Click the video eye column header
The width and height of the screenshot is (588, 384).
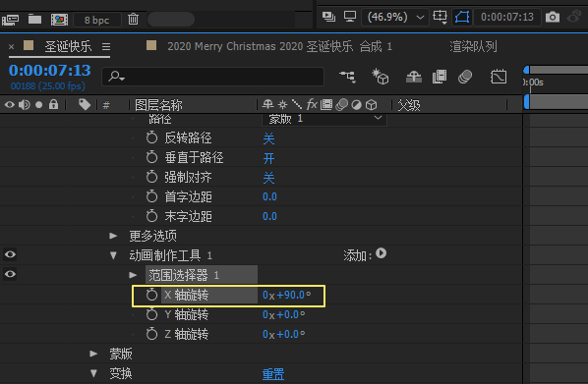point(10,104)
